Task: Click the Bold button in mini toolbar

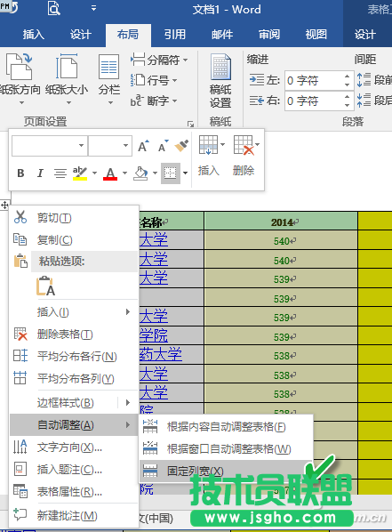Action: [20, 173]
